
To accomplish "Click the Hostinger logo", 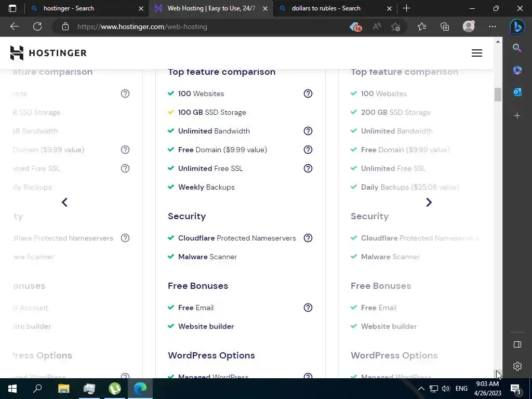I will [x=48, y=53].
